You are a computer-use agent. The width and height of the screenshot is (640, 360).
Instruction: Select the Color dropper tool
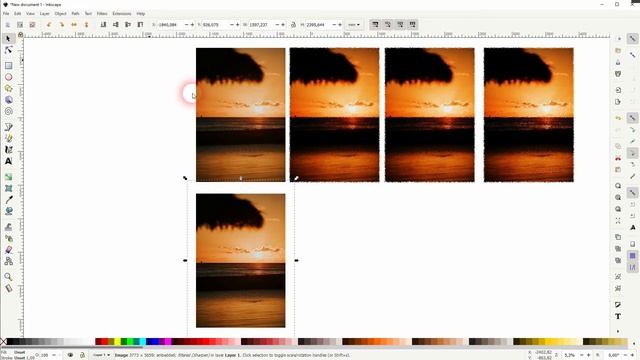(8, 200)
